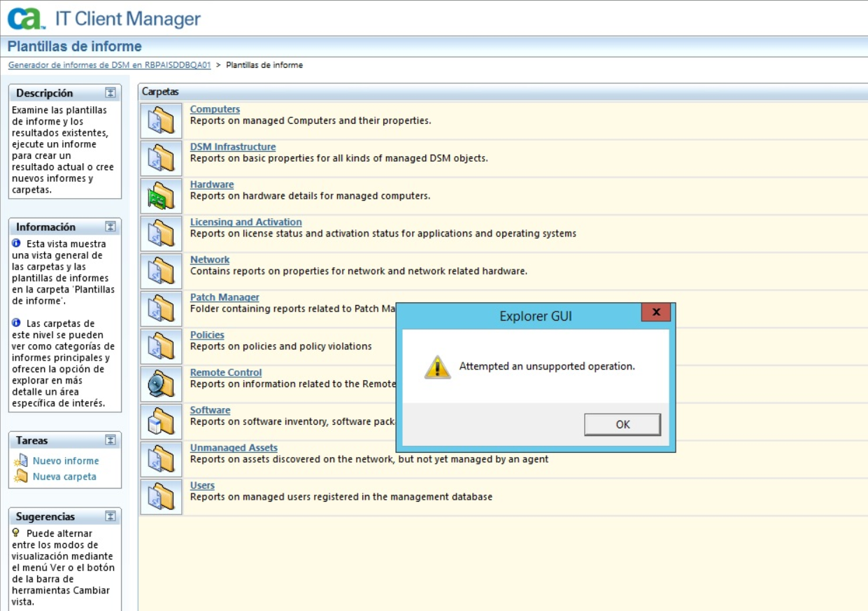Collapse the Información panel
The width and height of the screenshot is (868, 611).
coord(112,227)
